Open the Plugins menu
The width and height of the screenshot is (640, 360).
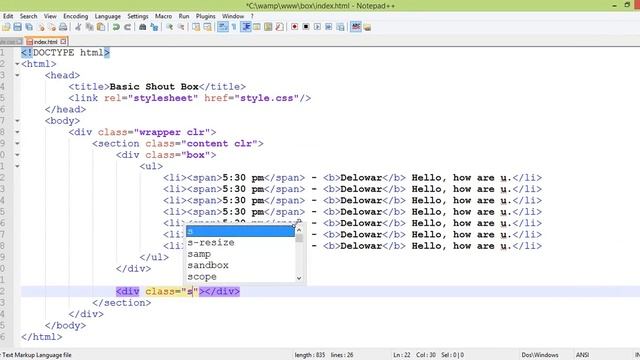[205, 16]
